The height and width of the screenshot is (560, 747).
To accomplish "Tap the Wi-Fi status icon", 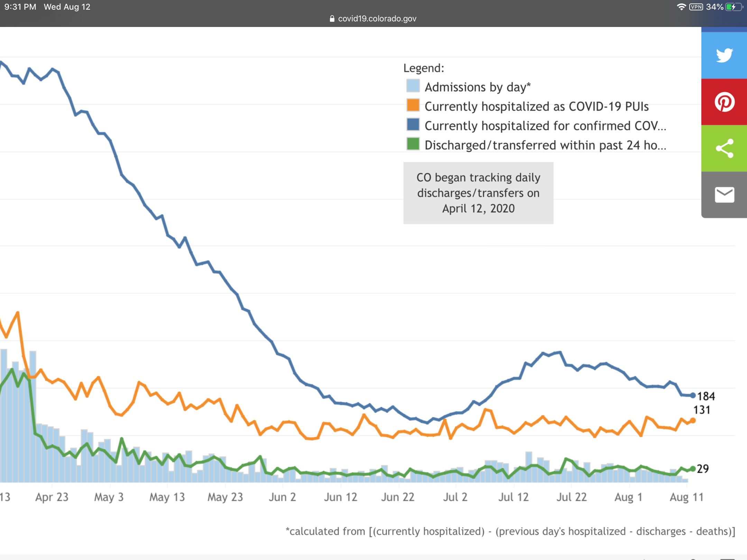I will tap(681, 7).
